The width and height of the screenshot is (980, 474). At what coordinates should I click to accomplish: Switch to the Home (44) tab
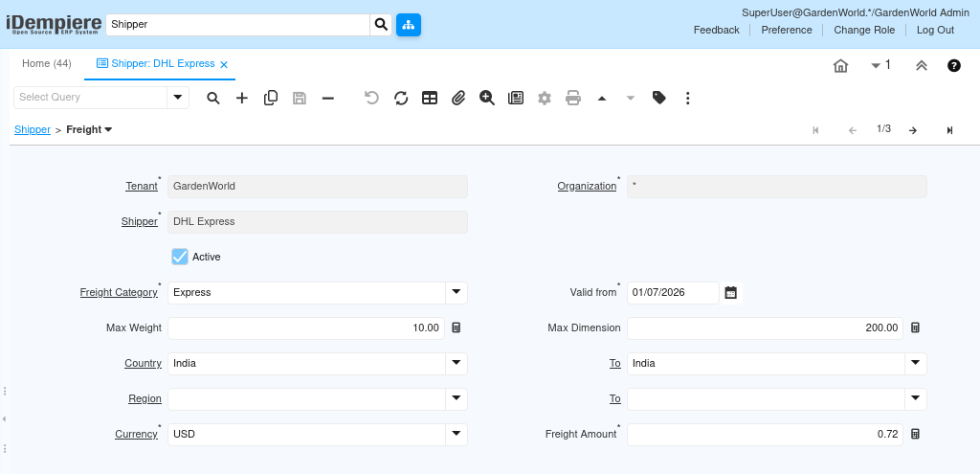47,64
